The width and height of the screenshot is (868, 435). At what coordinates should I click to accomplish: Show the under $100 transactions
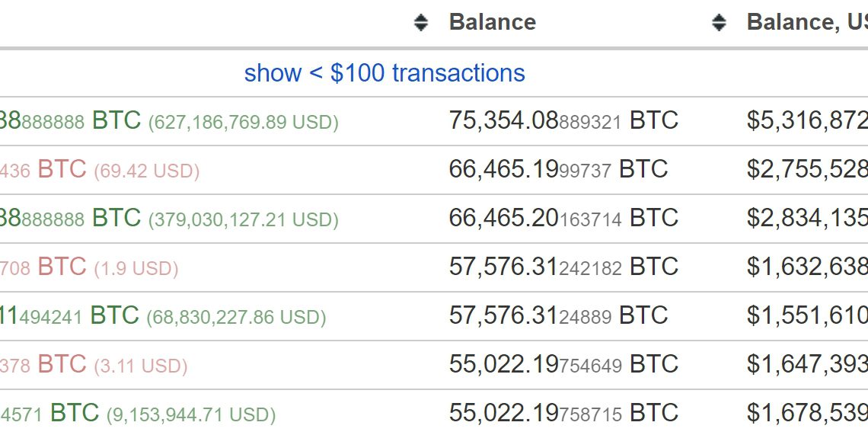(x=385, y=73)
